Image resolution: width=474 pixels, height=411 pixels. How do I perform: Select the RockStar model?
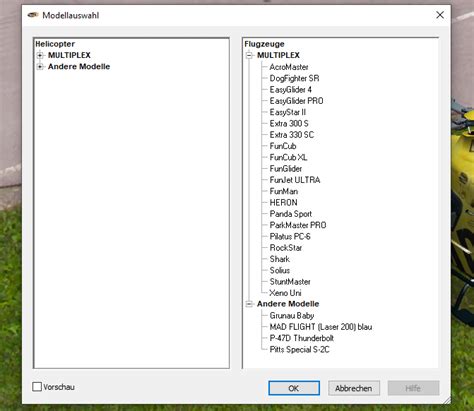(286, 248)
